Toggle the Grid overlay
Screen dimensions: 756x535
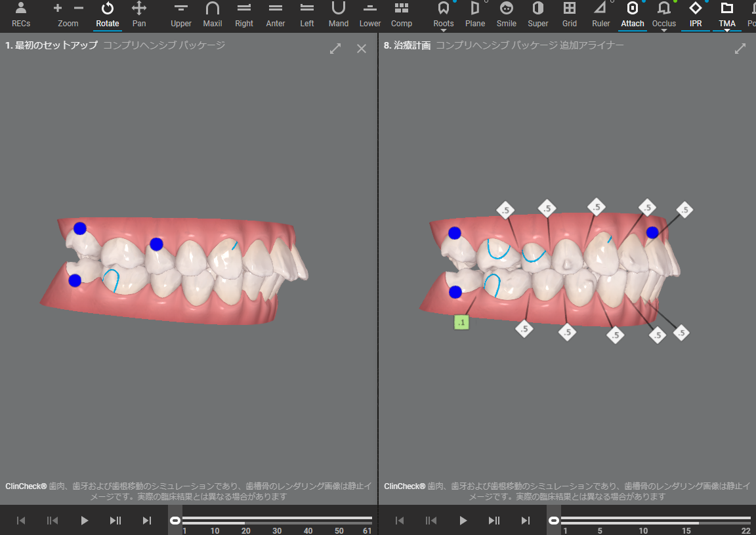click(x=570, y=14)
